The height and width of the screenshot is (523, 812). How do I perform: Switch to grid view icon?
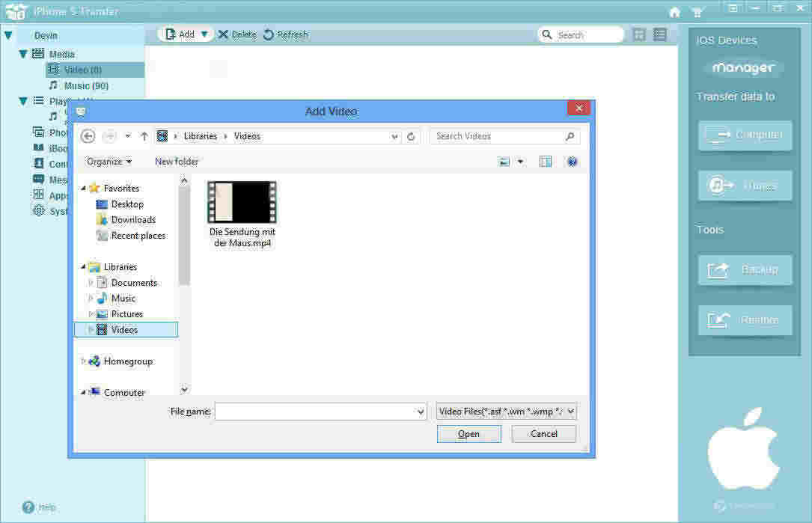tap(639, 34)
